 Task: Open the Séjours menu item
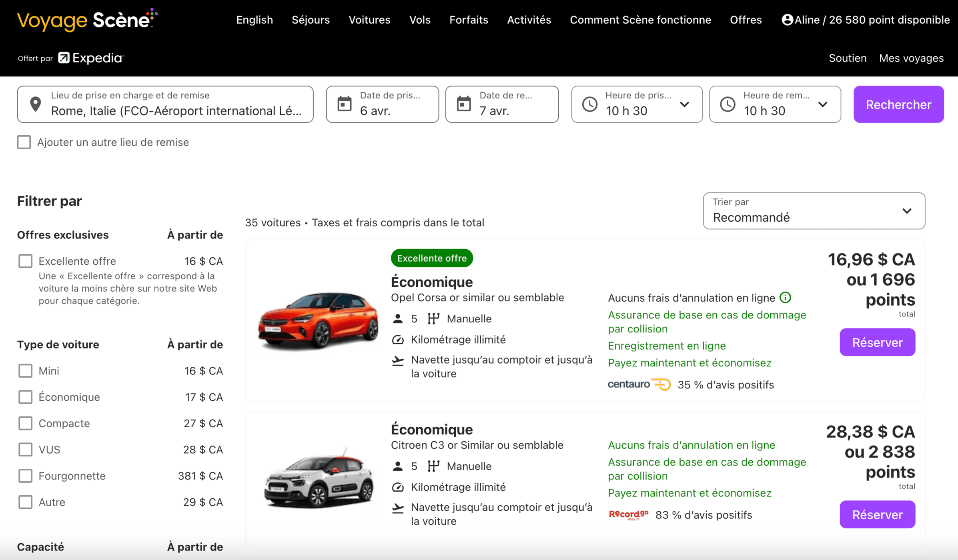tap(311, 20)
